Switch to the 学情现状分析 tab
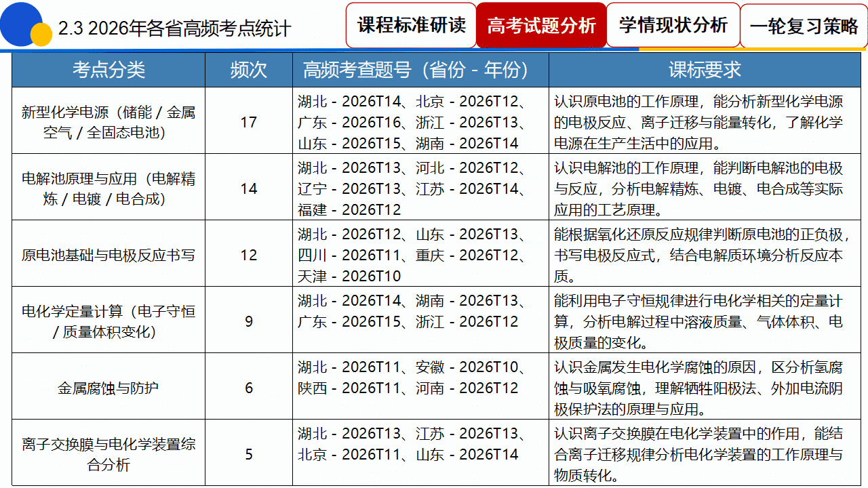Image resolution: width=868 pixels, height=488 pixels. [x=673, y=26]
